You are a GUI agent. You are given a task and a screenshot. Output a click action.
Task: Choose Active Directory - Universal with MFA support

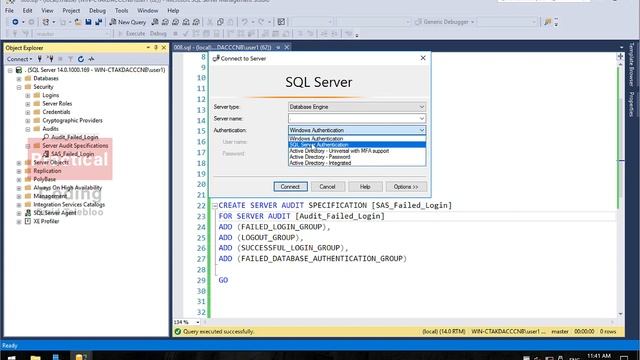pyautogui.click(x=357, y=151)
